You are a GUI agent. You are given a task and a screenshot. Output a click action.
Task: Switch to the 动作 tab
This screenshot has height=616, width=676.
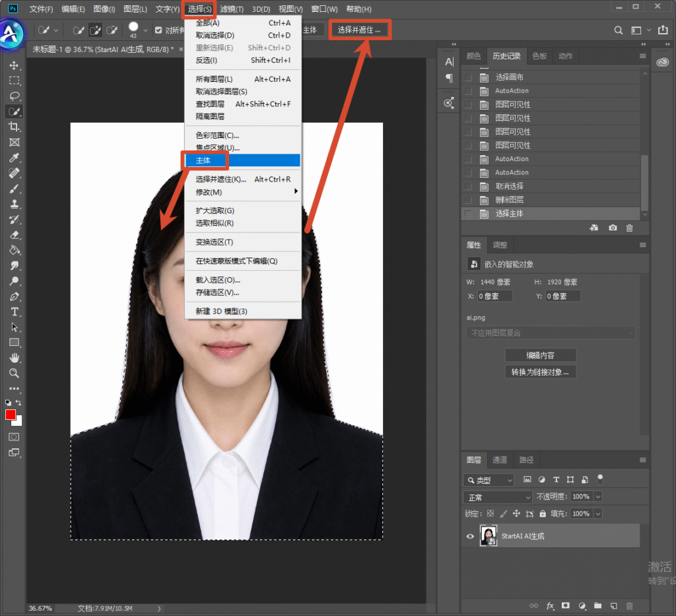point(565,56)
